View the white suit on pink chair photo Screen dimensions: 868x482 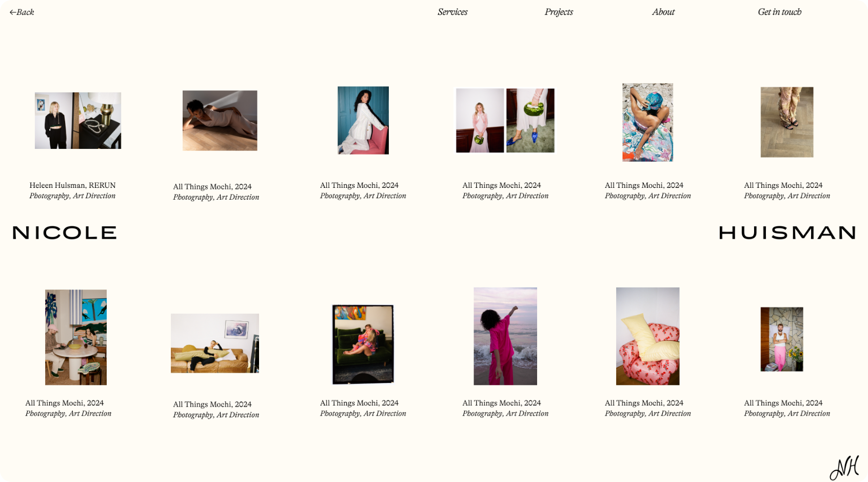(363, 120)
